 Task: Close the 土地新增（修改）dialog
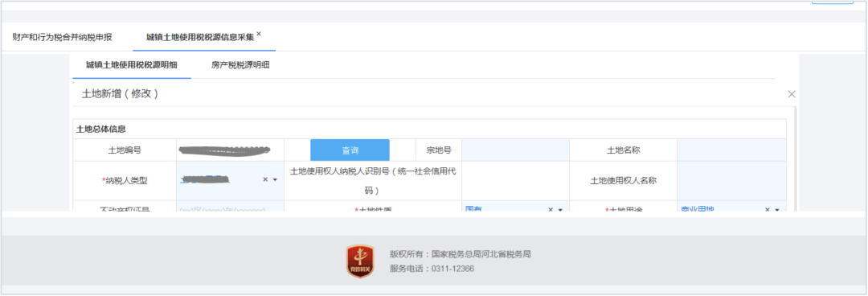coord(792,94)
